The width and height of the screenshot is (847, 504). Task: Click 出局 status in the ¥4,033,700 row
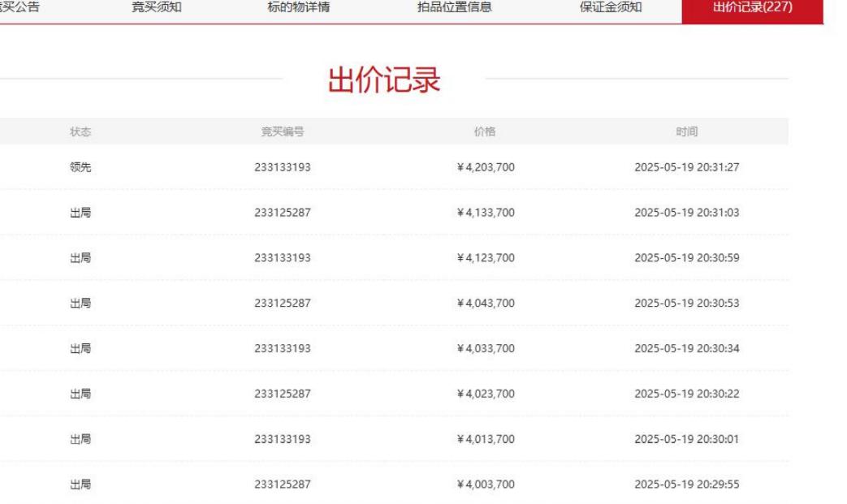80,349
